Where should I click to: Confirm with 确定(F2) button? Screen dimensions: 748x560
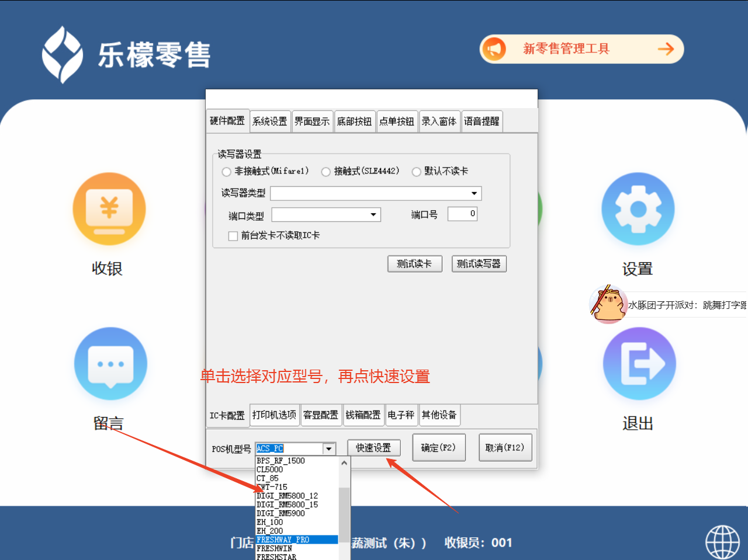(x=439, y=447)
